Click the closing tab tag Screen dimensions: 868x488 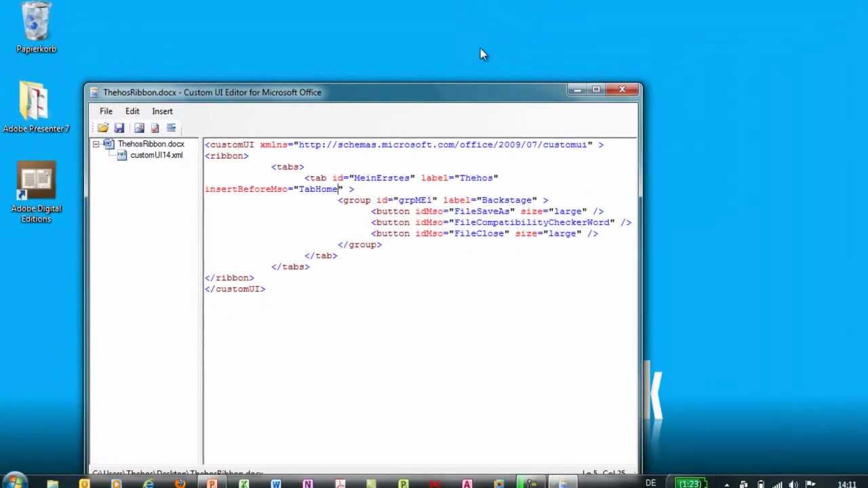[321, 256]
